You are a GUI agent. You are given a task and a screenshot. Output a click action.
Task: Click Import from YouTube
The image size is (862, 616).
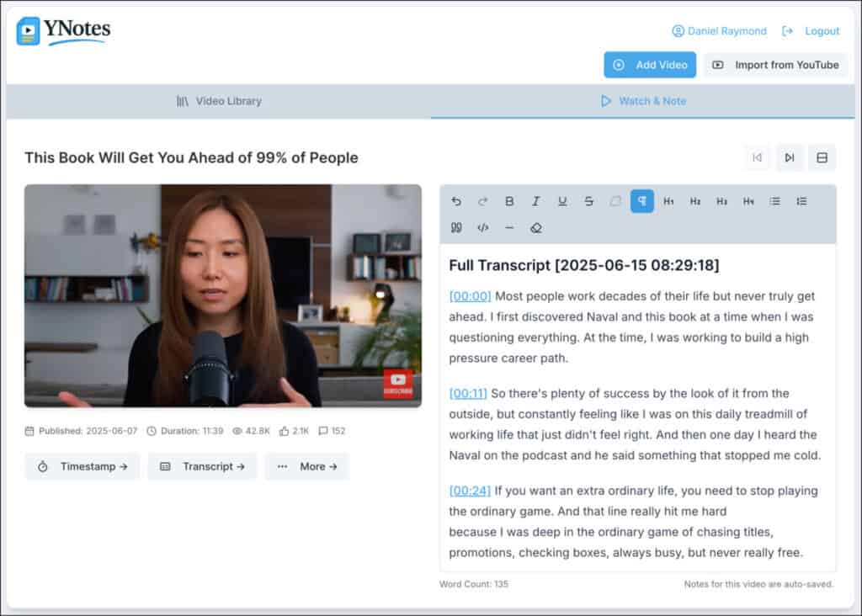point(775,65)
